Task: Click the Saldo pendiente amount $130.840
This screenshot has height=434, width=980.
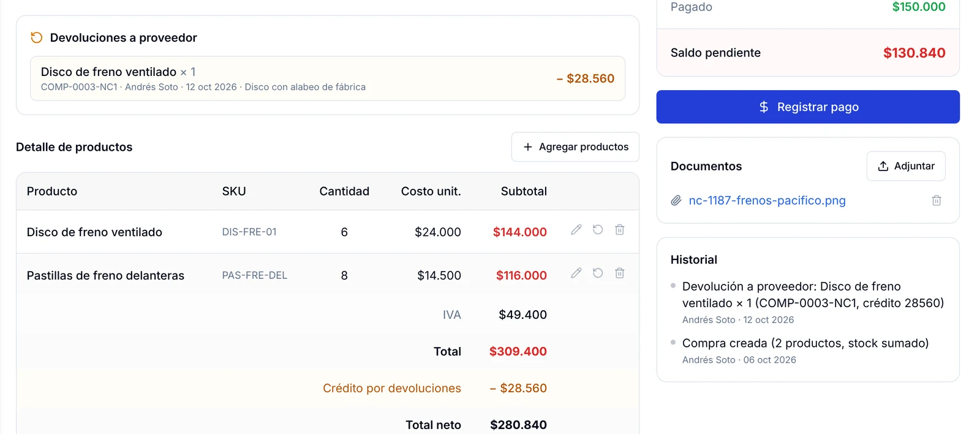Action: (x=914, y=53)
